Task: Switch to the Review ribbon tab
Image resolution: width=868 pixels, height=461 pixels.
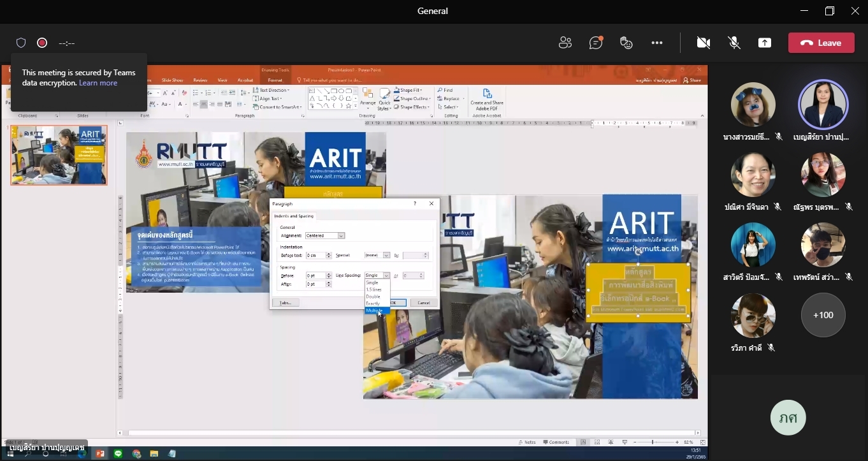Action: click(x=200, y=80)
